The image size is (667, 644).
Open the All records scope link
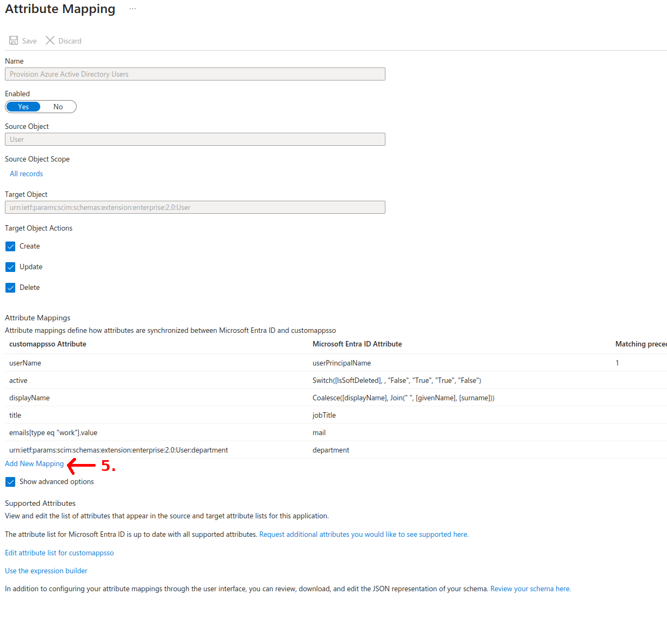(26, 174)
